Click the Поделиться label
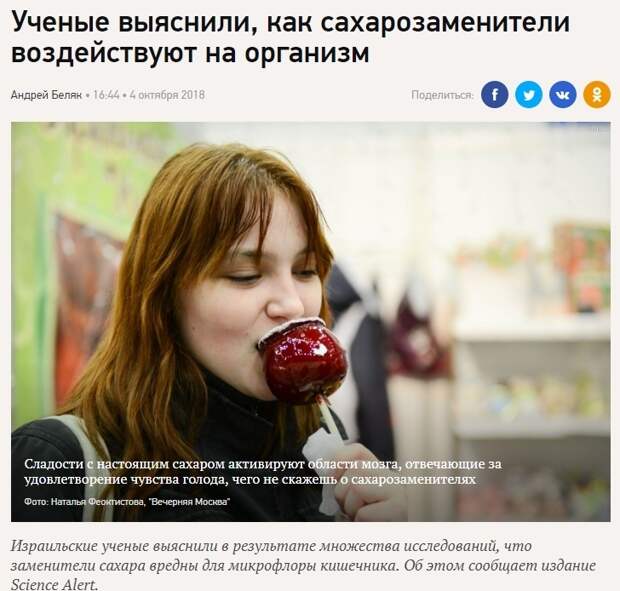The width and height of the screenshot is (620, 591). click(442, 95)
